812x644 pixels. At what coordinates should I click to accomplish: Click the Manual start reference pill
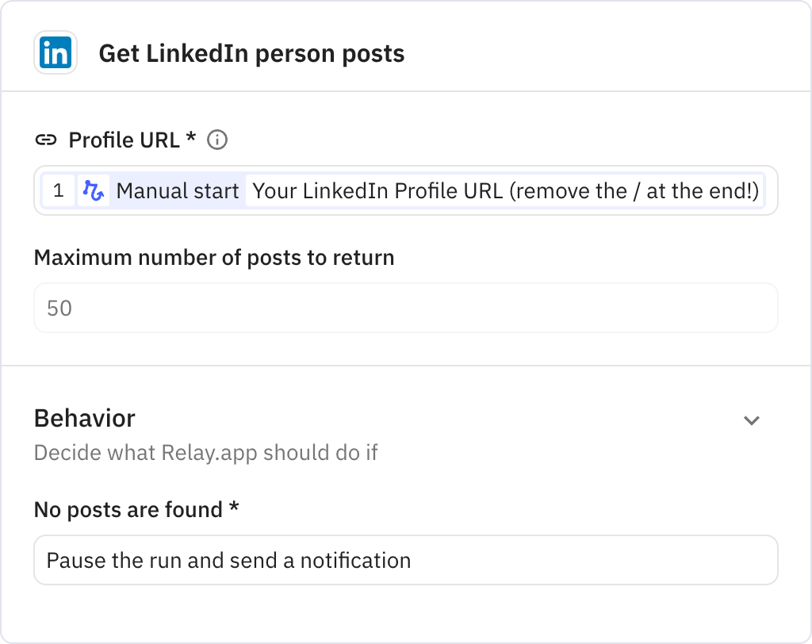tap(176, 190)
